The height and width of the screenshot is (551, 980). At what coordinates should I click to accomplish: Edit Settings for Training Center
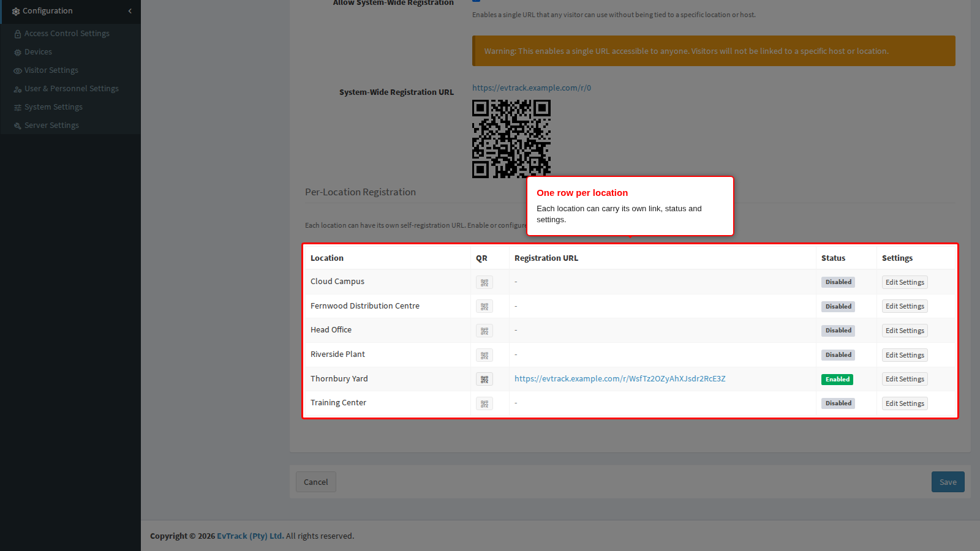click(x=905, y=403)
